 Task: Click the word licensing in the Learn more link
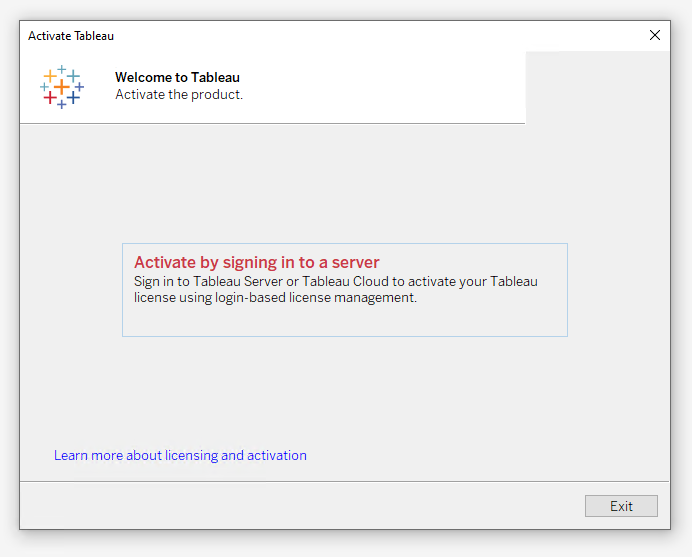191,455
